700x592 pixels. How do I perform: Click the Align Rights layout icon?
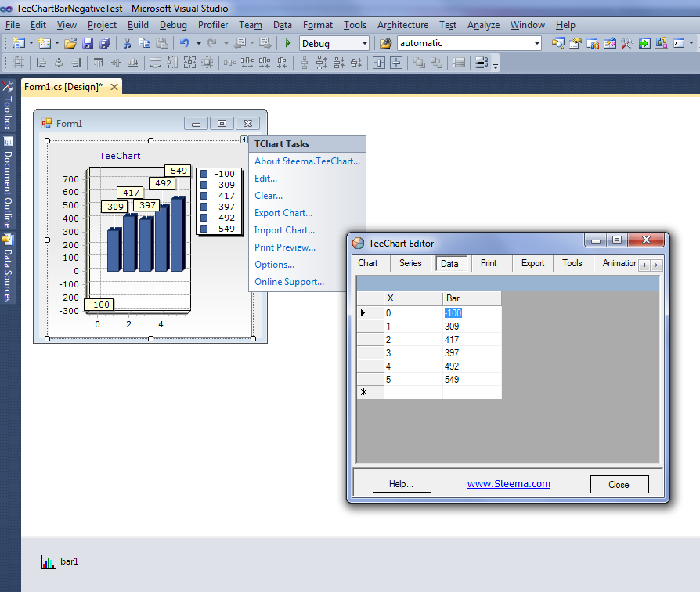point(76,63)
